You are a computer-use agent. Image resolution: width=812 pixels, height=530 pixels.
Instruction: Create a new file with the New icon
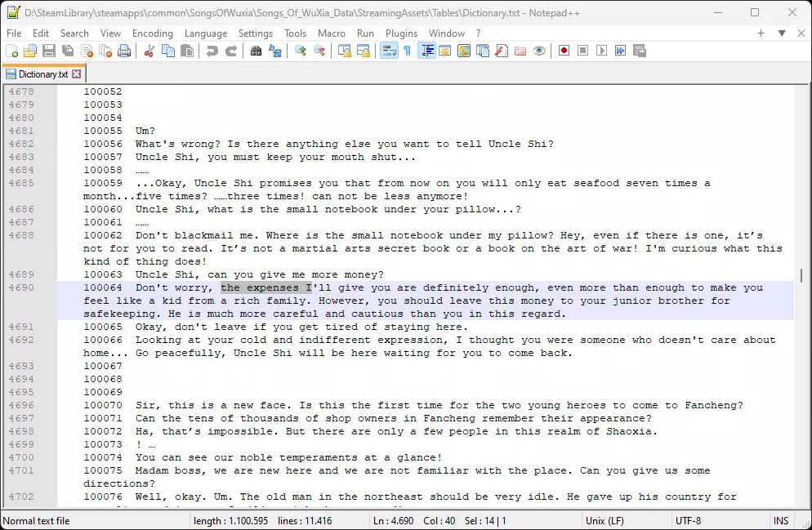[12, 51]
